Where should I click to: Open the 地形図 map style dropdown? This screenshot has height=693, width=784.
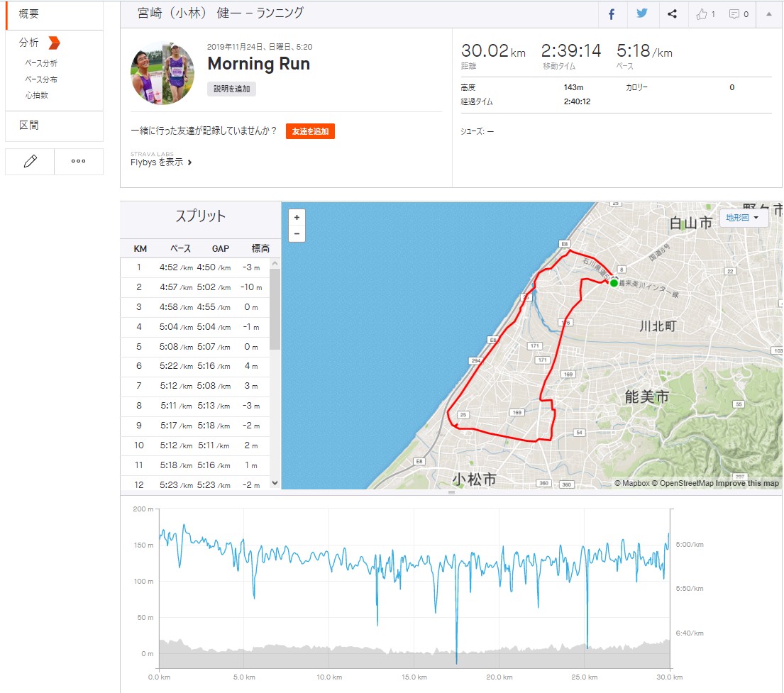pos(743,218)
